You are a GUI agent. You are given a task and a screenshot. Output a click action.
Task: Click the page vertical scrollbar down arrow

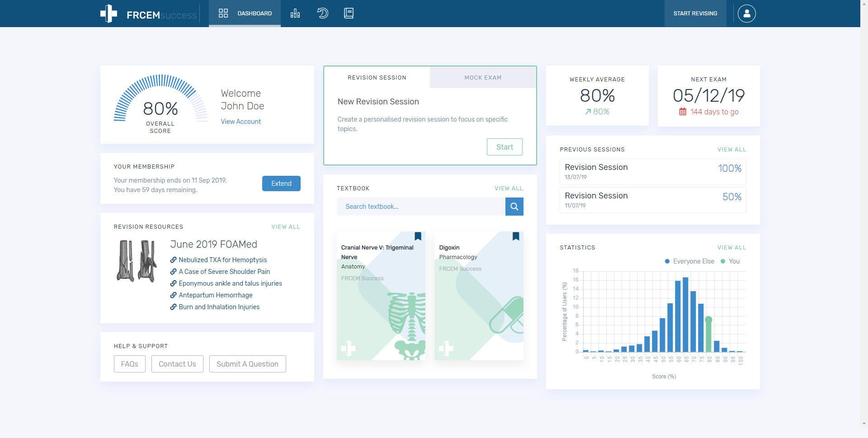[864, 424]
